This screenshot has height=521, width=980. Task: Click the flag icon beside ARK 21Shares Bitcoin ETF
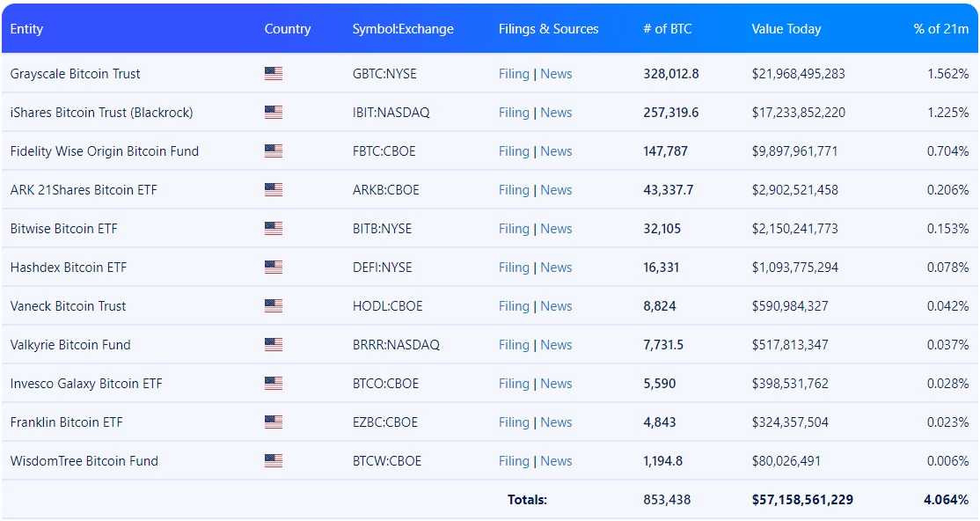coord(273,190)
